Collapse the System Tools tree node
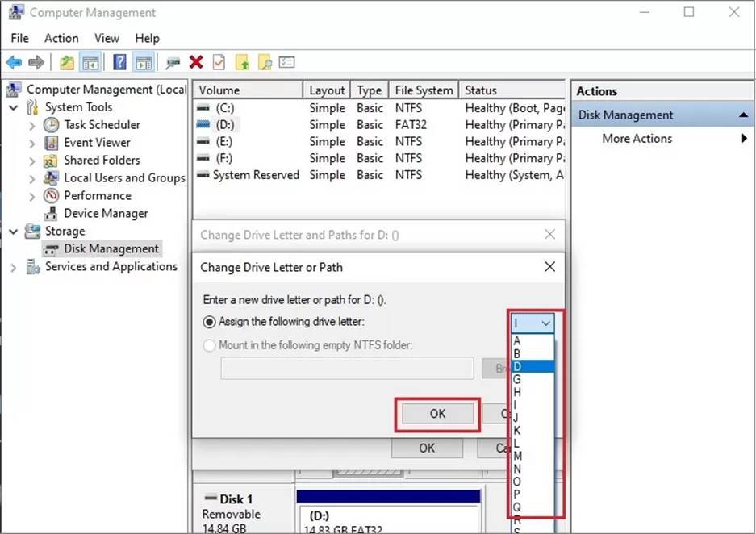The image size is (756, 534). pyautogui.click(x=14, y=107)
